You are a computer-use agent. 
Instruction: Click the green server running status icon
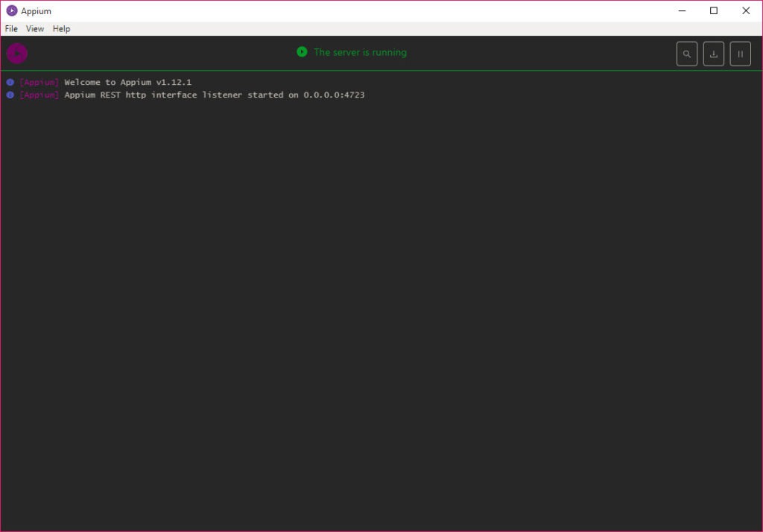coord(302,51)
